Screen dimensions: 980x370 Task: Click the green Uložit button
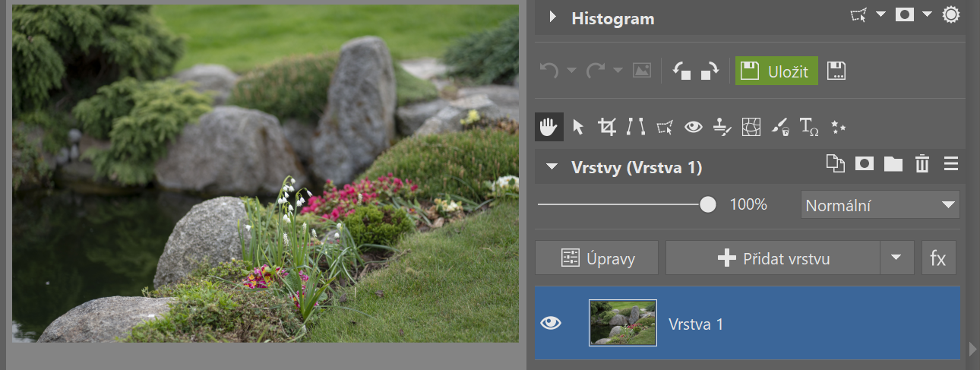point(776,71)
